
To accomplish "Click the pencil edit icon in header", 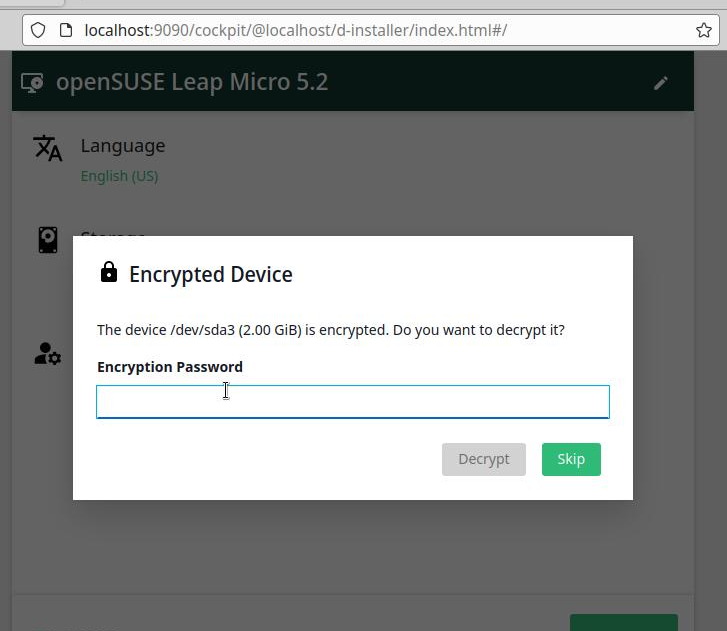I will click(x=661, y=83).
